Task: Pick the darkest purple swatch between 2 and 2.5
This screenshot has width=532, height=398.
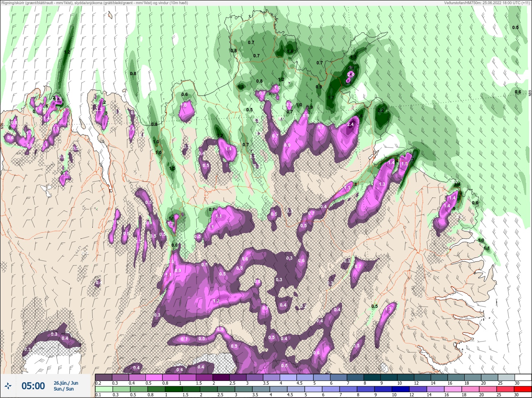Action: click(x=221, y=377)
